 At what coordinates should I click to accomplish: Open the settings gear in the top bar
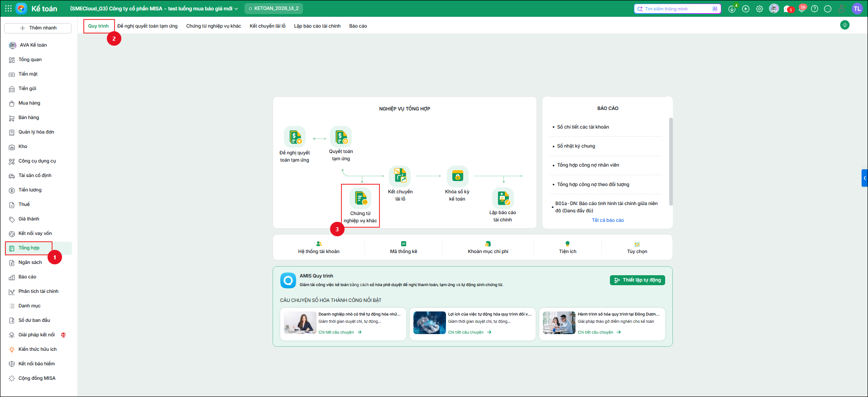pos(759,9)
